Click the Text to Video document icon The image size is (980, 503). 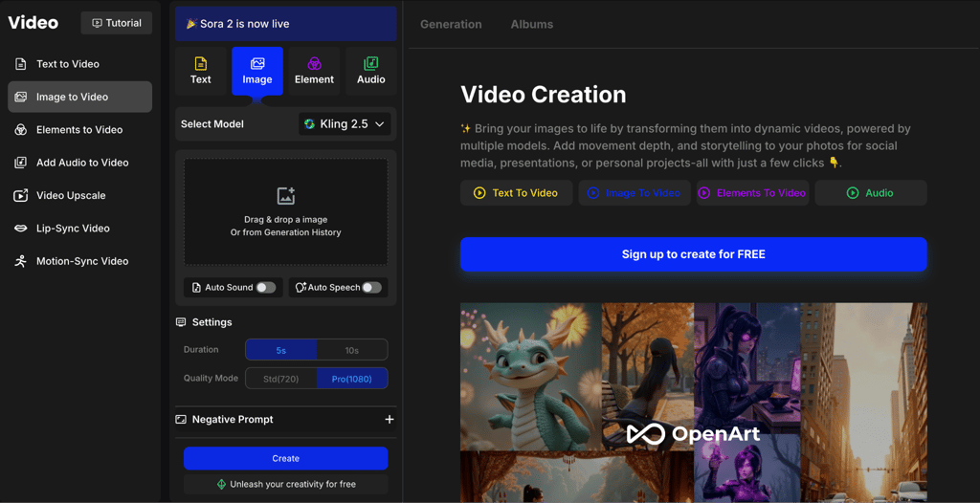(21, 64)
